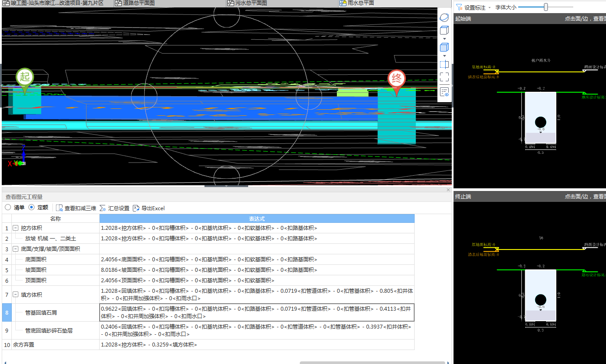Click the funnel filter icon beside 设置标注
606x364 pixels.
(x=459, y=7)
